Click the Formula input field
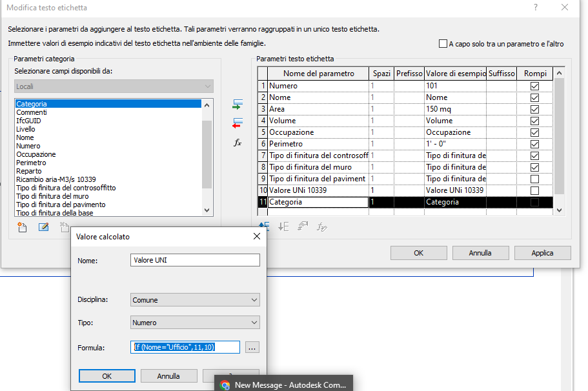The image size is (588, 391). tap(185, 347)
